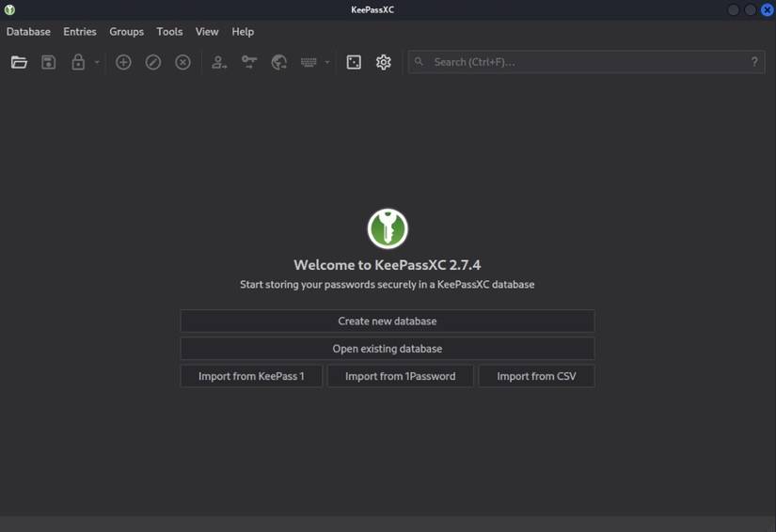Open the Help menu

pos(243,32)
